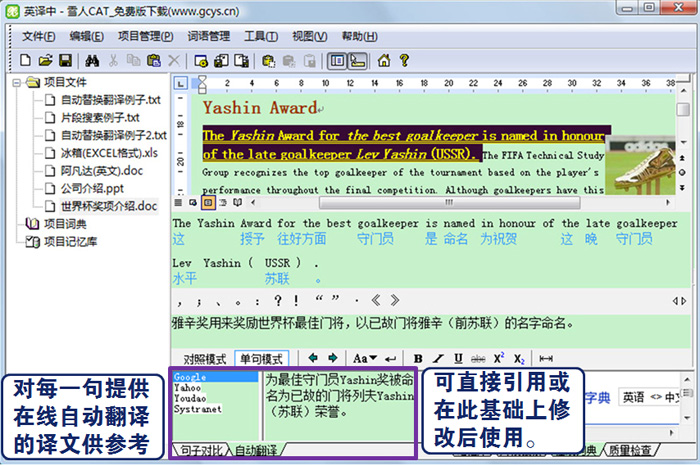Click the Superscript X² button
The image size is (700, 466).
click(x=499, y=358)
